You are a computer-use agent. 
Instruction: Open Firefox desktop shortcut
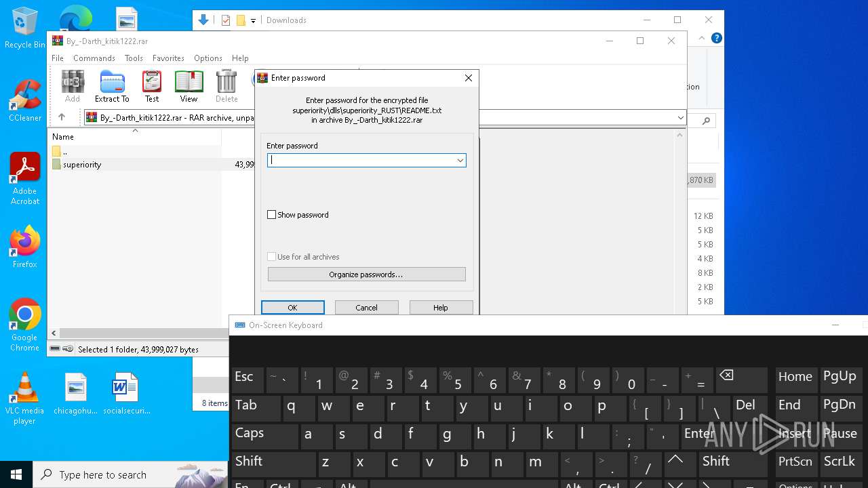[x=25, y=247]
